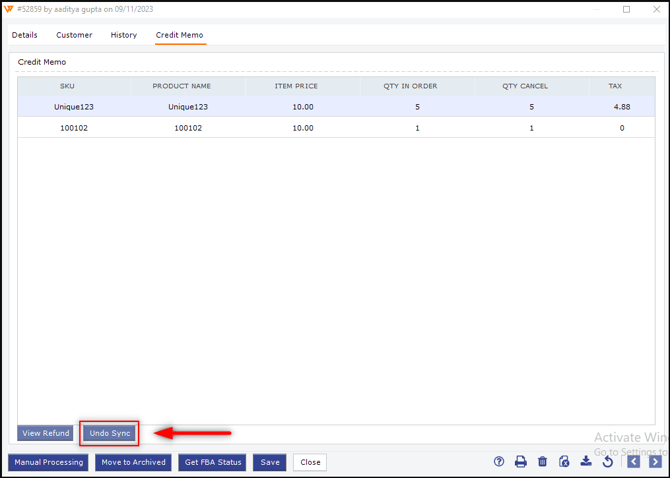This screenshot has height=478, width=670.
Task: Click Manual Processing button
Action: 48,463
